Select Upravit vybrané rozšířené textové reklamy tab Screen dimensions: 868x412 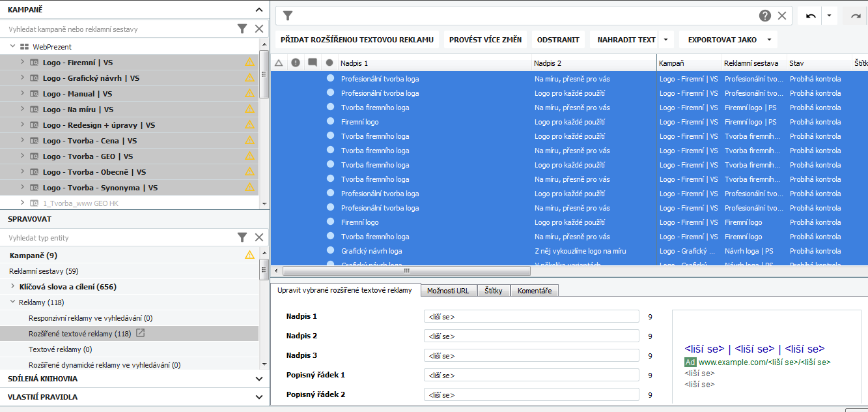click(344, 290)
